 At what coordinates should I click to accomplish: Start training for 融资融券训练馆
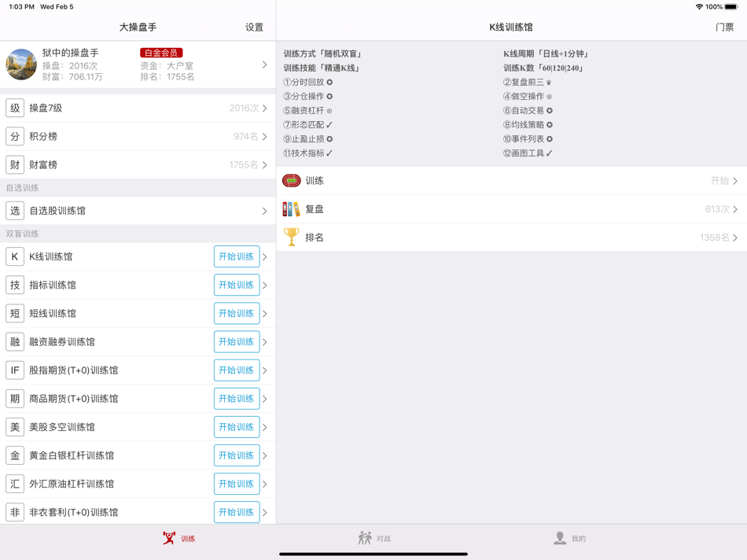point(237,341)
